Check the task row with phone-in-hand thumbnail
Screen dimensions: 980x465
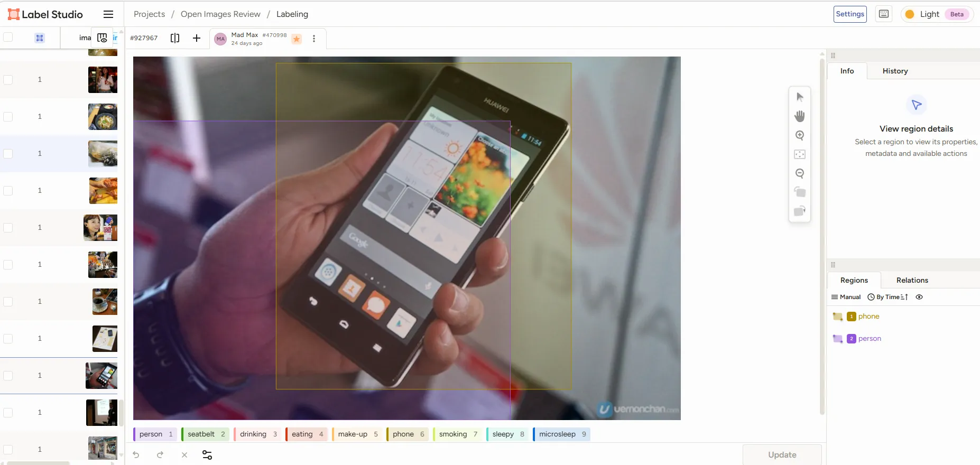tap(8, 375)
